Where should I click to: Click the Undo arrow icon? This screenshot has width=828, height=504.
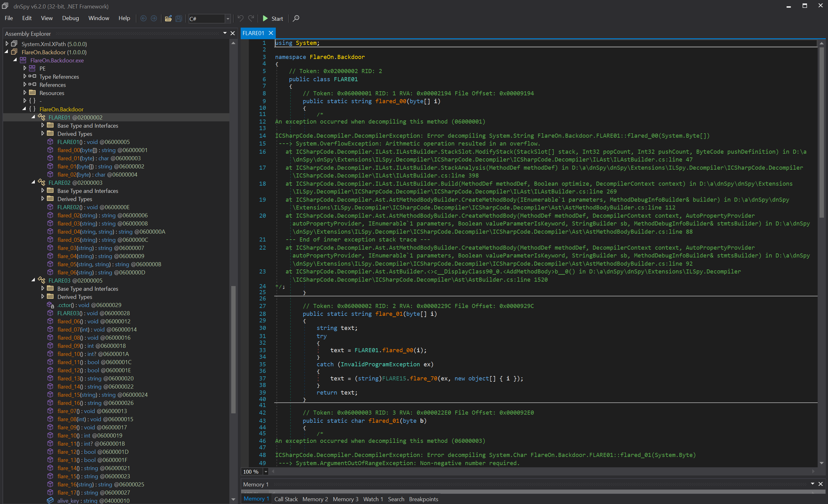(240, 19)
